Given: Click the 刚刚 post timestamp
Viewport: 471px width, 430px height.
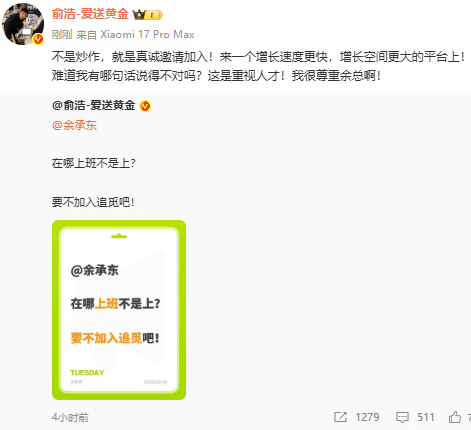Looking at the screenshot, I should pos(62,34).
